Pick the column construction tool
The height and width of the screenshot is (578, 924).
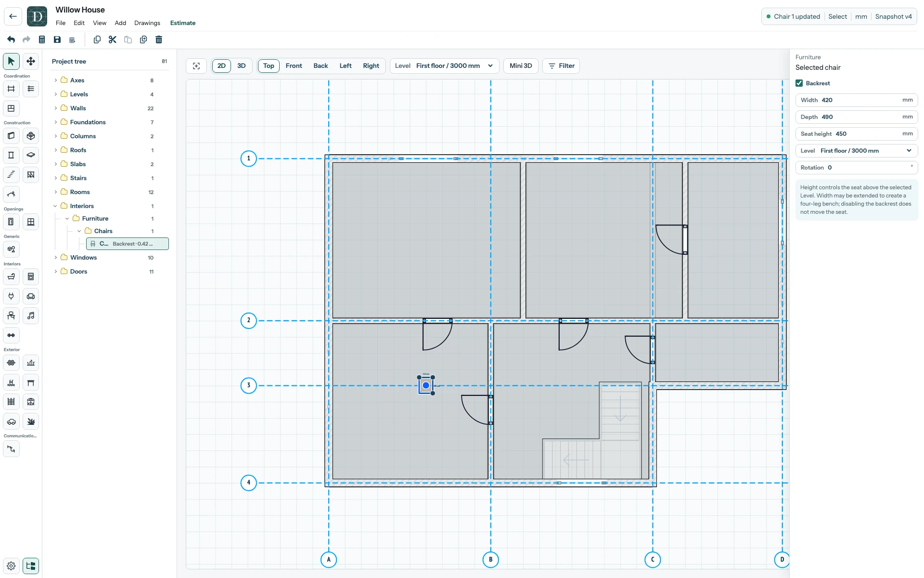pos(11,155)
